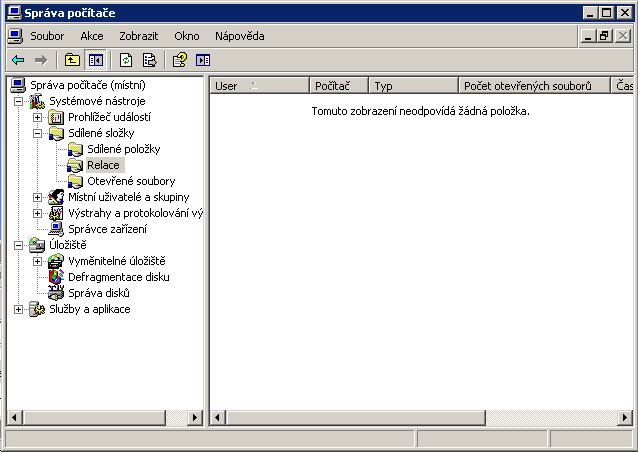
Task: Open the Okno menu
Action: point(187,36)
